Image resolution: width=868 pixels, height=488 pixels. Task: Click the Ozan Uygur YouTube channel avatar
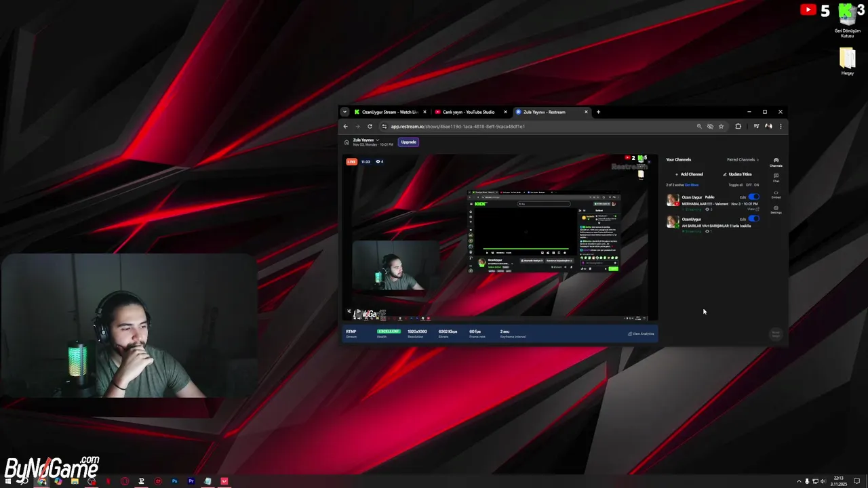pos(673,200)
